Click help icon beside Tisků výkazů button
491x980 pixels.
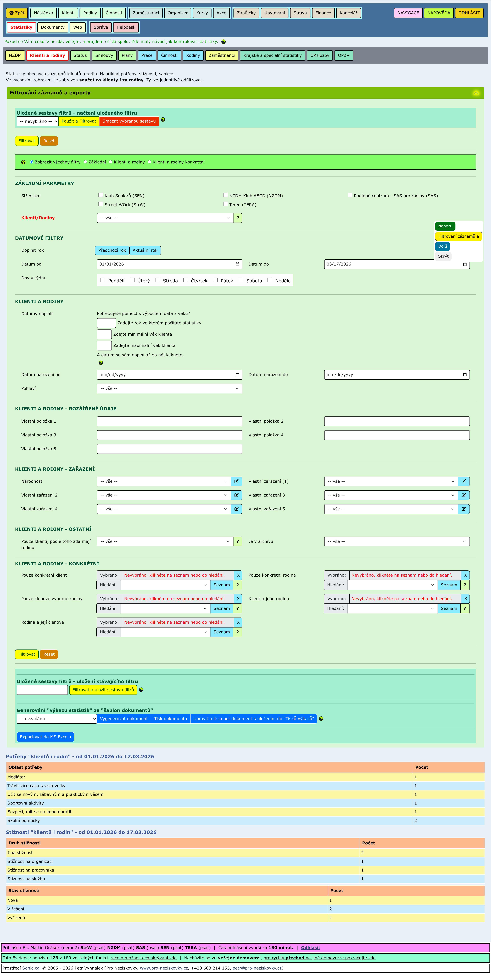(321, 719)
